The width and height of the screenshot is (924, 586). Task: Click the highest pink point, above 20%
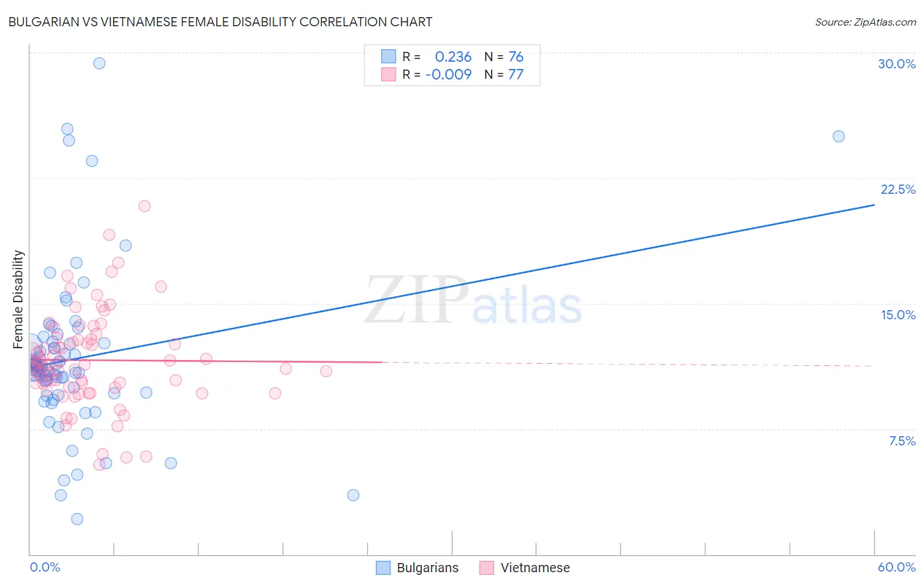[x=145, y=206]
